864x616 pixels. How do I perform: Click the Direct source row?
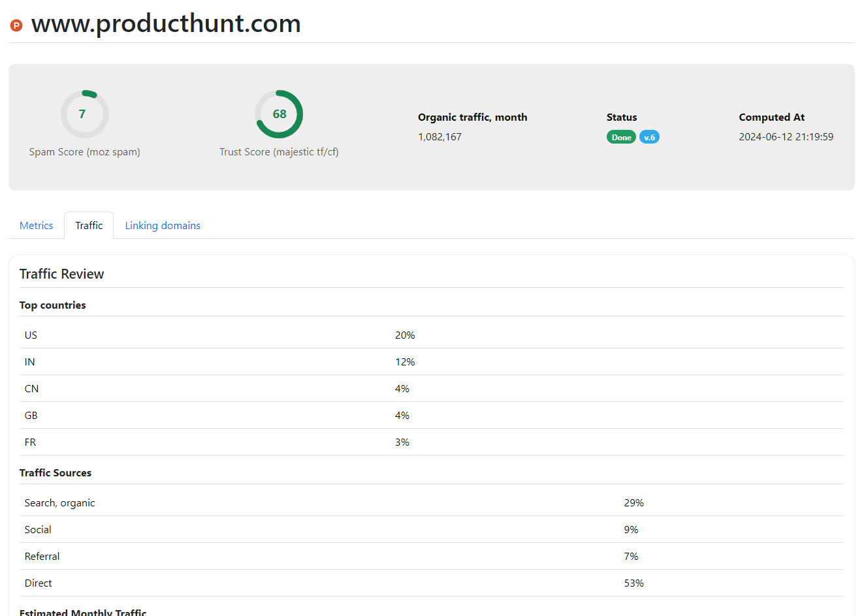(432, 583)
